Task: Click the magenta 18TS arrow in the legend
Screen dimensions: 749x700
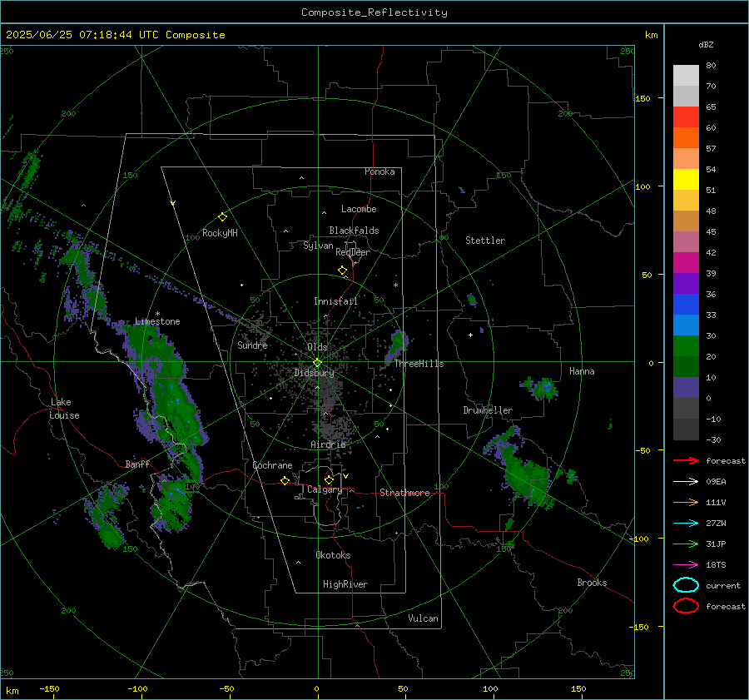Action: coord(686,565)
